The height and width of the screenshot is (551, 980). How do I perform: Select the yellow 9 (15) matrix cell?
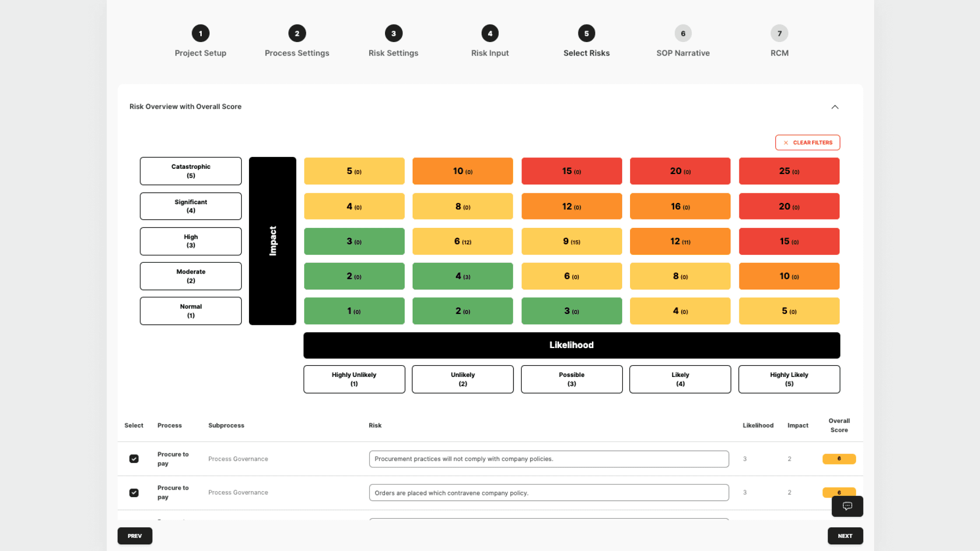click(571, 241)
